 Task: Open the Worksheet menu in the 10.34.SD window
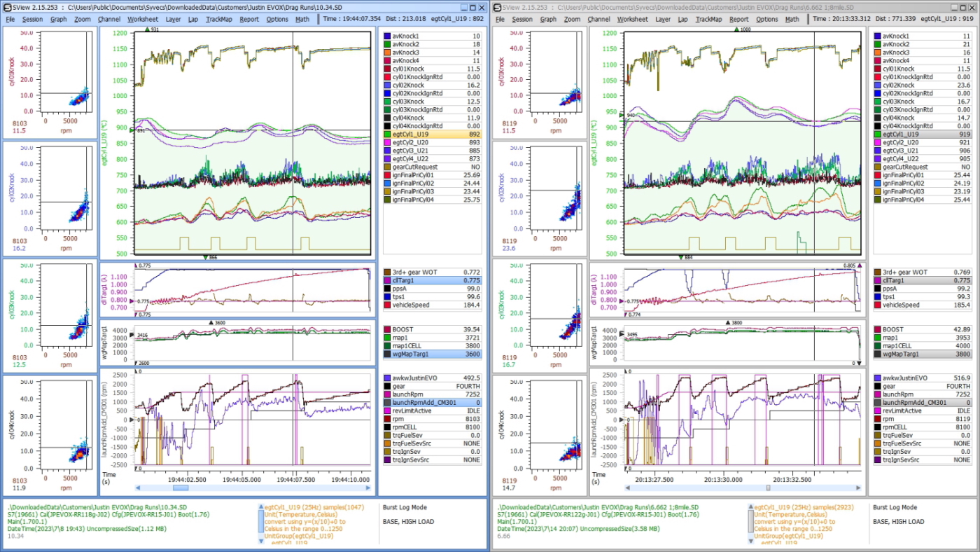tap(142, 20)
